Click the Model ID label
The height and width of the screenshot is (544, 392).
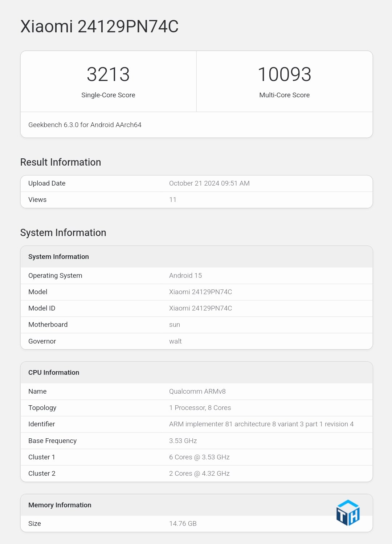(42, 308)
